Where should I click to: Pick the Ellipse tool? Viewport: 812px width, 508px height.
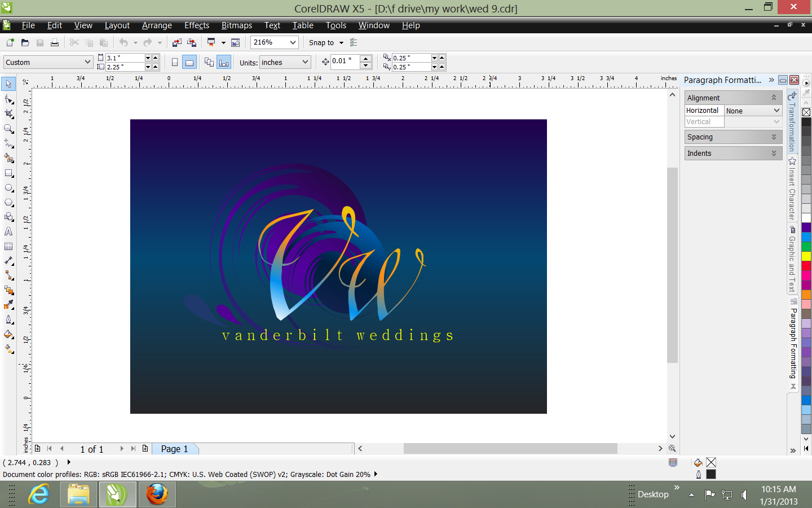tap(8, 188)
